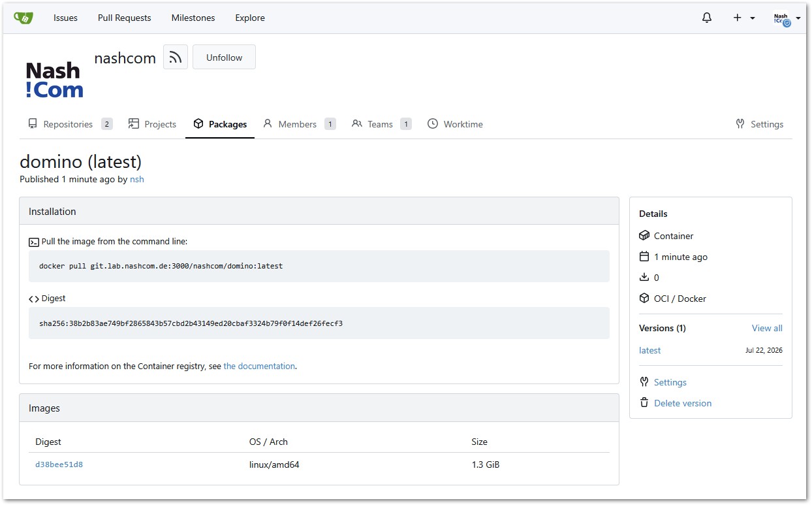Open the latest version link
The width and height of the screenshot is (812, 505).
[x=649, y=350]
